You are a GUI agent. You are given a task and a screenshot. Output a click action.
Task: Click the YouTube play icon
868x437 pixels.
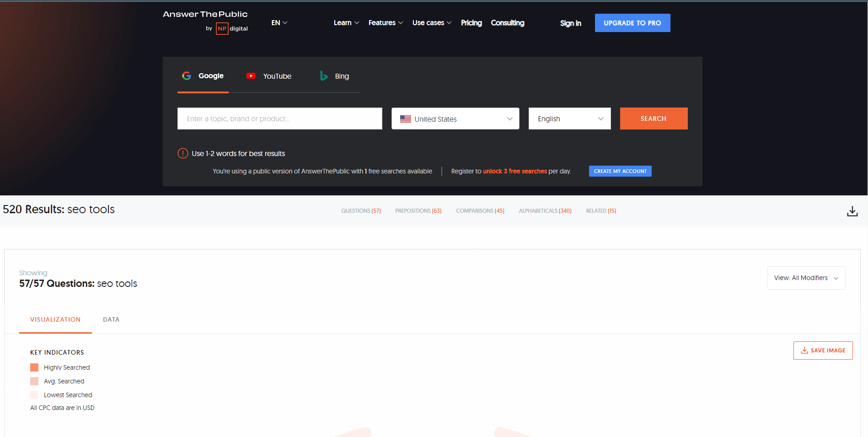click(x=251, y=76)
